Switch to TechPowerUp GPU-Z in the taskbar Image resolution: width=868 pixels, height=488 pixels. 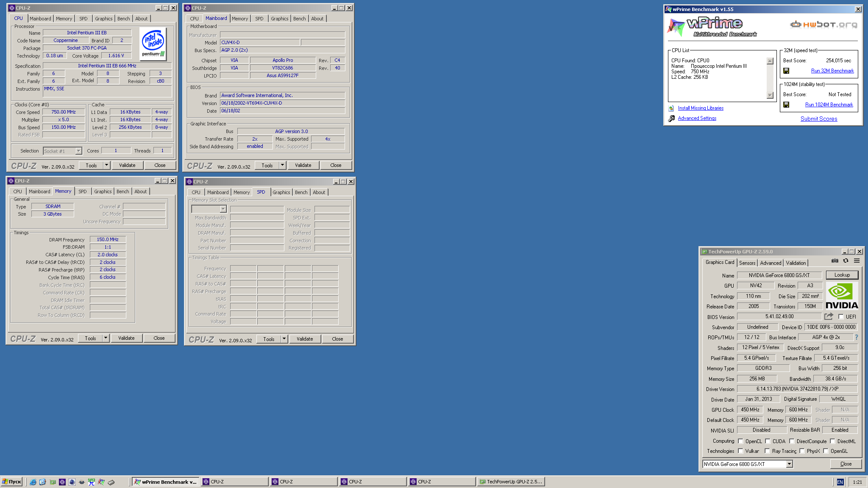[511, 482]
